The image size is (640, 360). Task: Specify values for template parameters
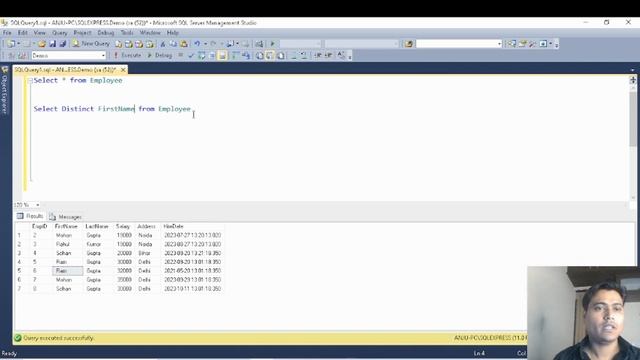(341, 56)
